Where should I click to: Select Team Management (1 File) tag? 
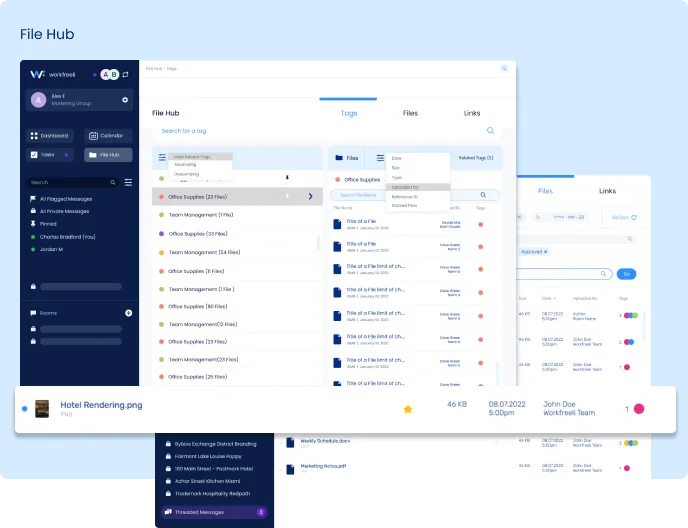click(x=201, y=215)
